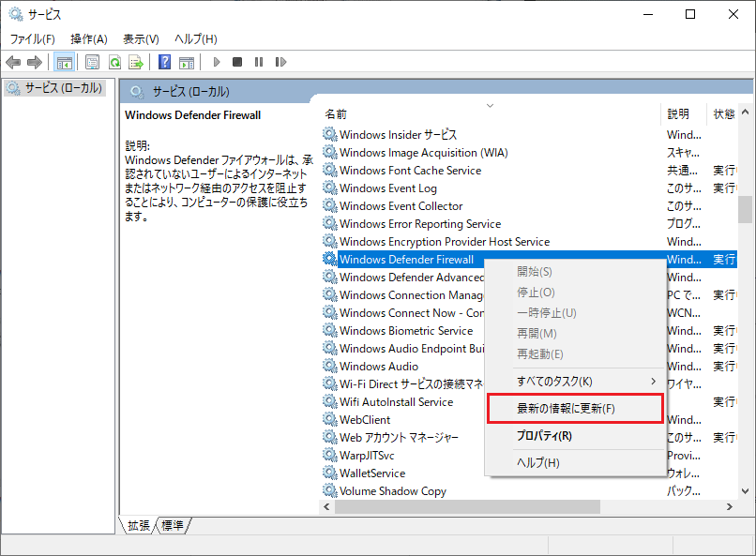Click vertical scrollbar down arrow
The image size is (756, 556).
(x=745, y=491)
